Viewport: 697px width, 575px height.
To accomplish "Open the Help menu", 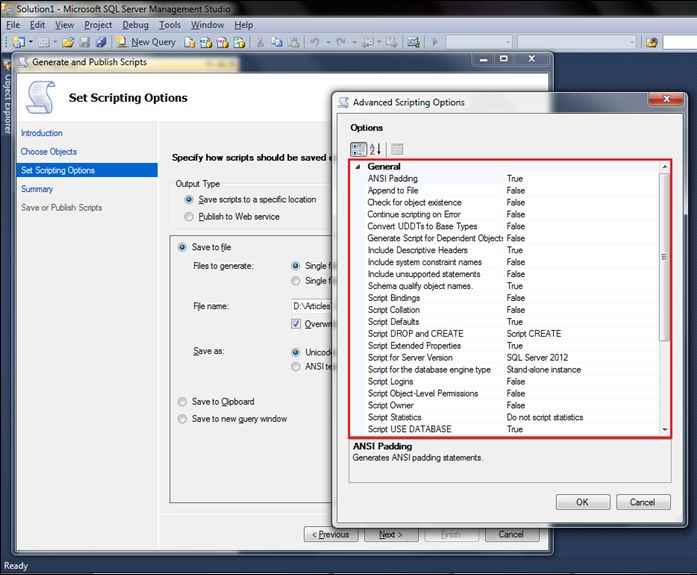I will 244,25.
